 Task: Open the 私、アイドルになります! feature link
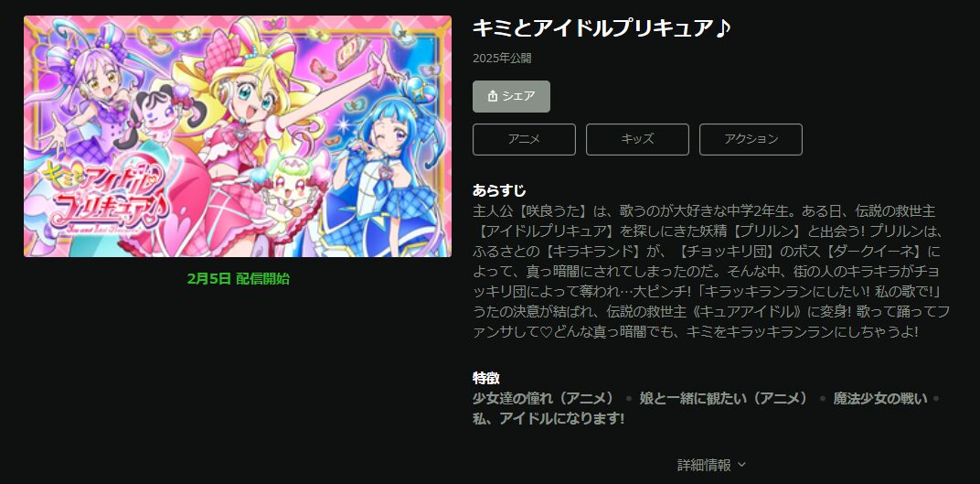click(549, 418)
